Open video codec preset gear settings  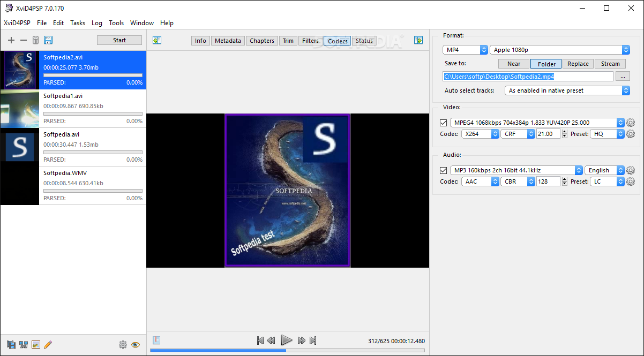631,134
